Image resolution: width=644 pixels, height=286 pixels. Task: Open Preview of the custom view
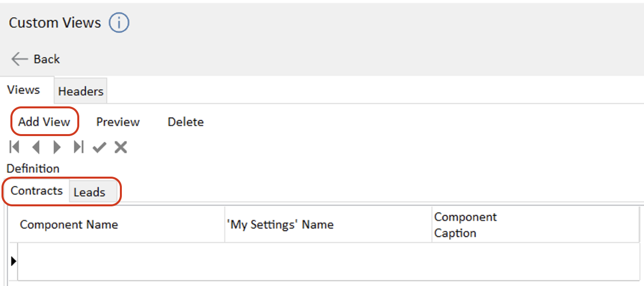[118, 122]
